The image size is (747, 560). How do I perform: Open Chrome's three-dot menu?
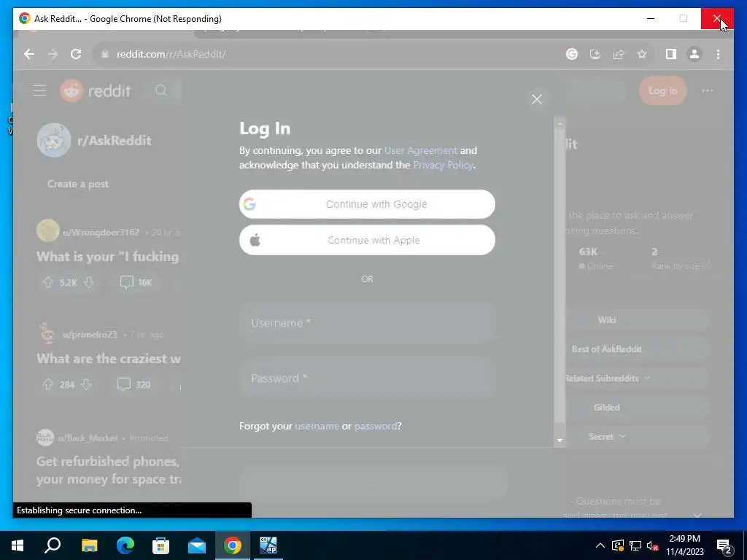tap(718, 54)
